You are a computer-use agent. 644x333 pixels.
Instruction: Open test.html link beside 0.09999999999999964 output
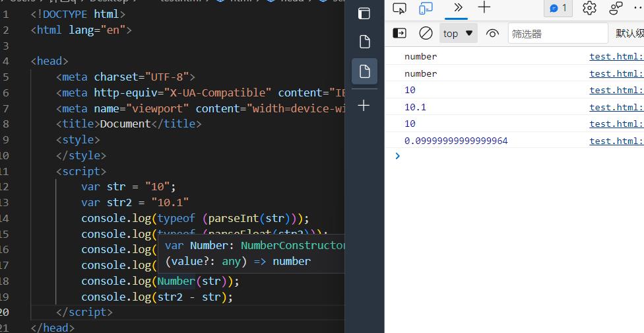[x=616, y=141]
